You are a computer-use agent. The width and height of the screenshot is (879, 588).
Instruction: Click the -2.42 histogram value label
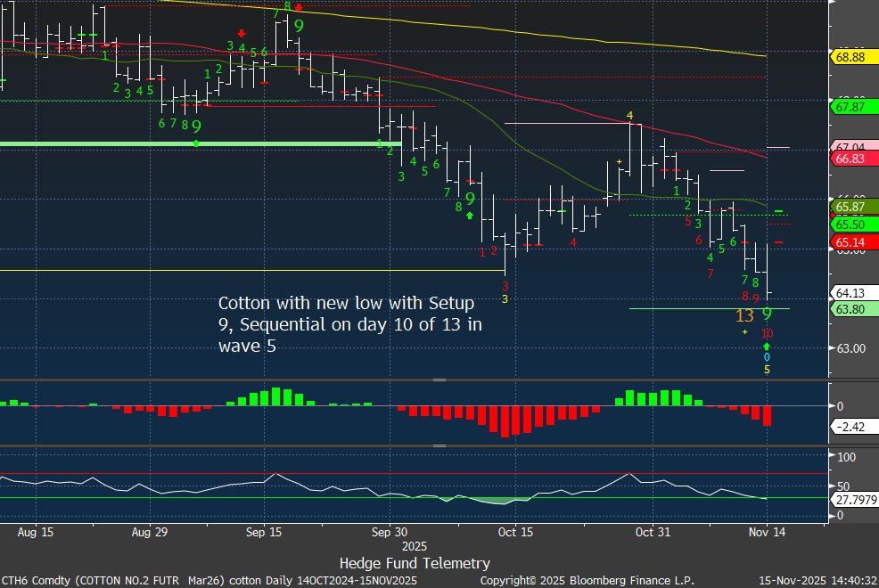(853, 427)
